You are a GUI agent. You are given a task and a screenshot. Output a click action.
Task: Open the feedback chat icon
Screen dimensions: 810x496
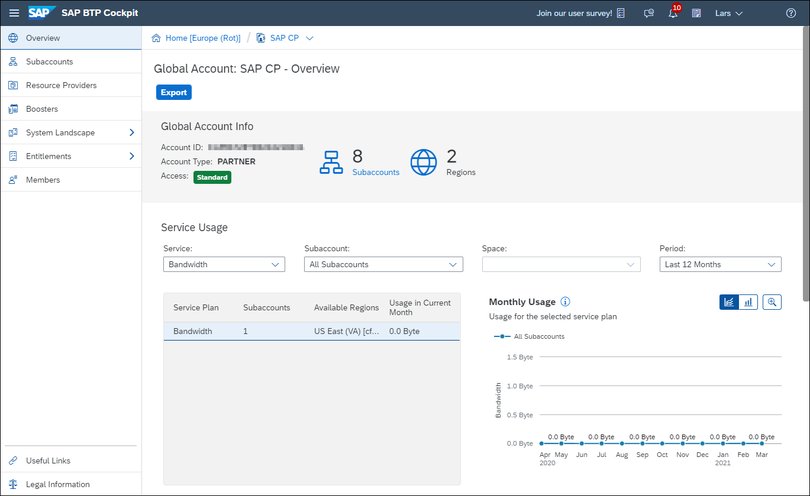tap(649, 13)
